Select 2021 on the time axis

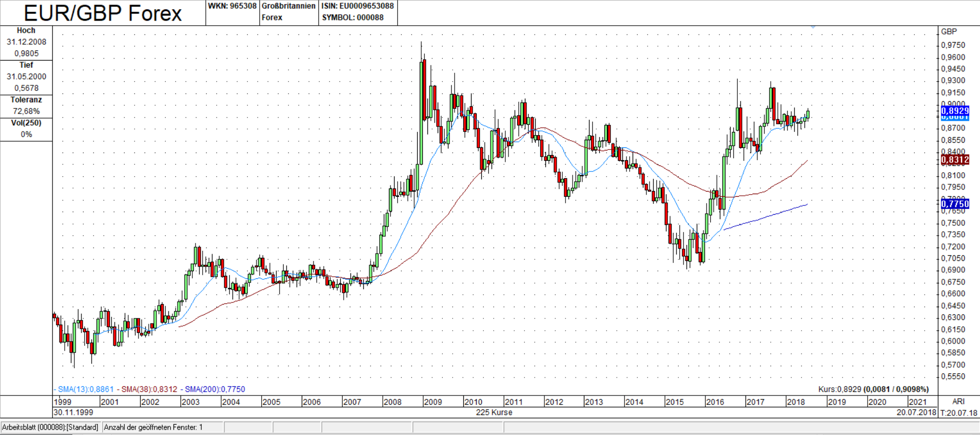pos(917,402)
